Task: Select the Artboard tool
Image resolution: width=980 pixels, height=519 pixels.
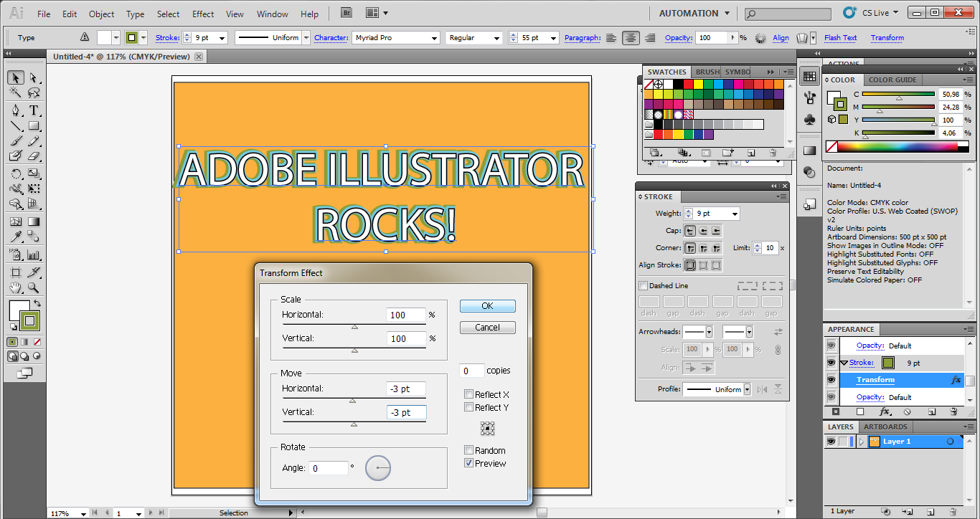Action: click(15, 272)
